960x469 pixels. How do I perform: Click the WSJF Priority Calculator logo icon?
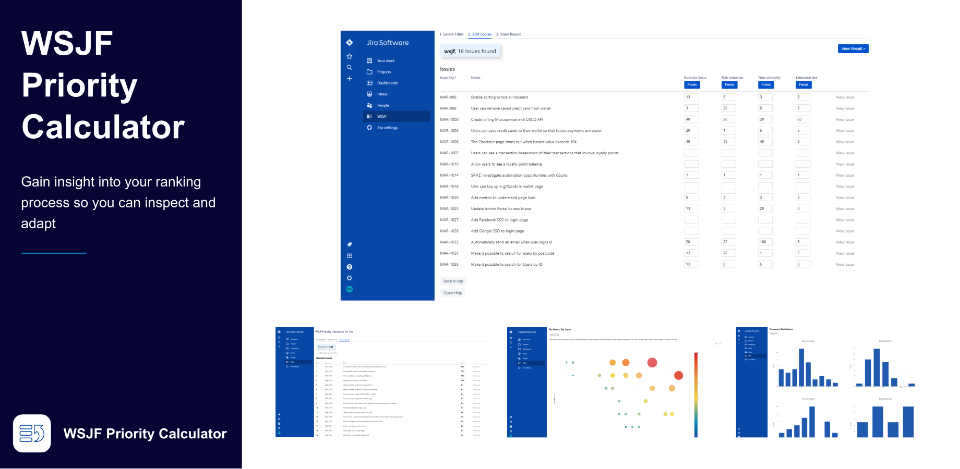(x=32, y=433)
